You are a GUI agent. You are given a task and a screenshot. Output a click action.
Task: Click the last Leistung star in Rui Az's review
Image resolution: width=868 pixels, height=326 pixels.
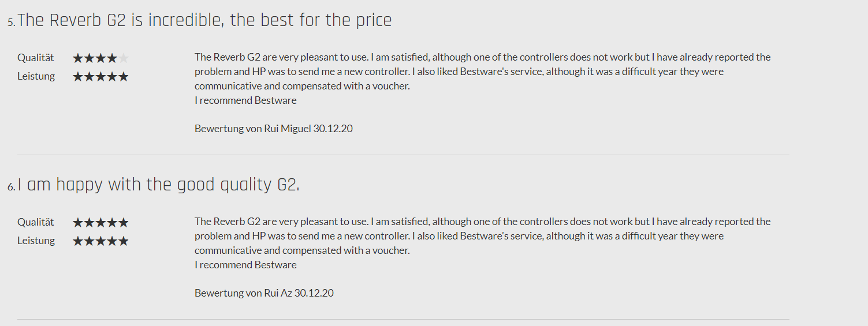tap(124, 241)
